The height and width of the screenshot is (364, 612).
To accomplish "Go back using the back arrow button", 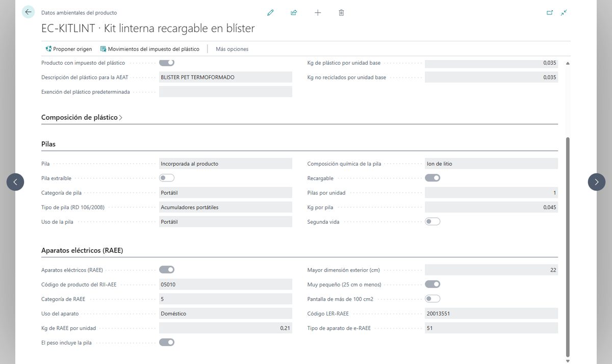I will 28,12.
